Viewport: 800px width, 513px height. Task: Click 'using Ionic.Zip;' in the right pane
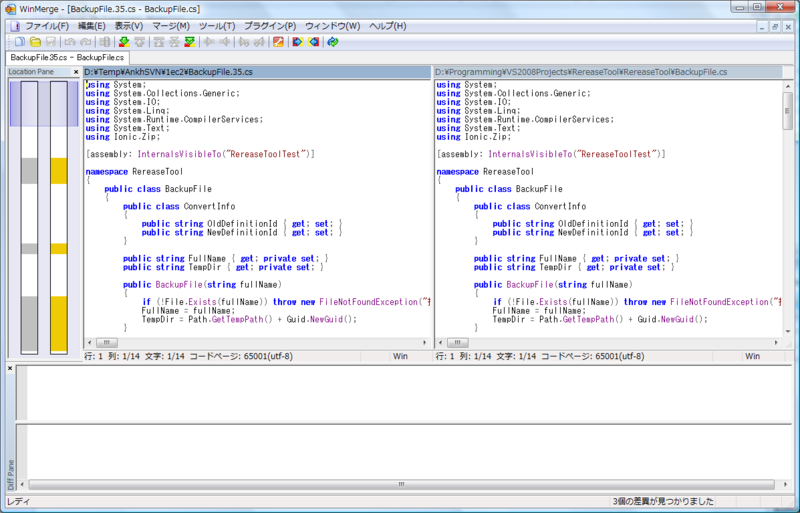pyautogui.click(x=473, y=137)
